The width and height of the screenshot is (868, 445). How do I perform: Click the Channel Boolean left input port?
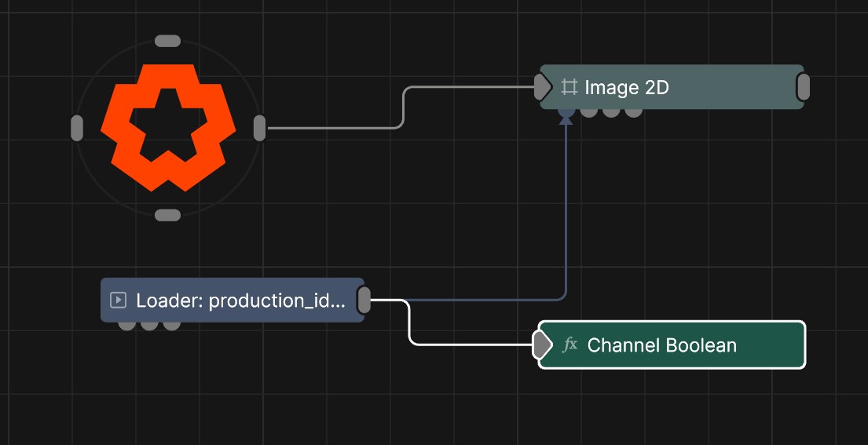click(541, 345)
